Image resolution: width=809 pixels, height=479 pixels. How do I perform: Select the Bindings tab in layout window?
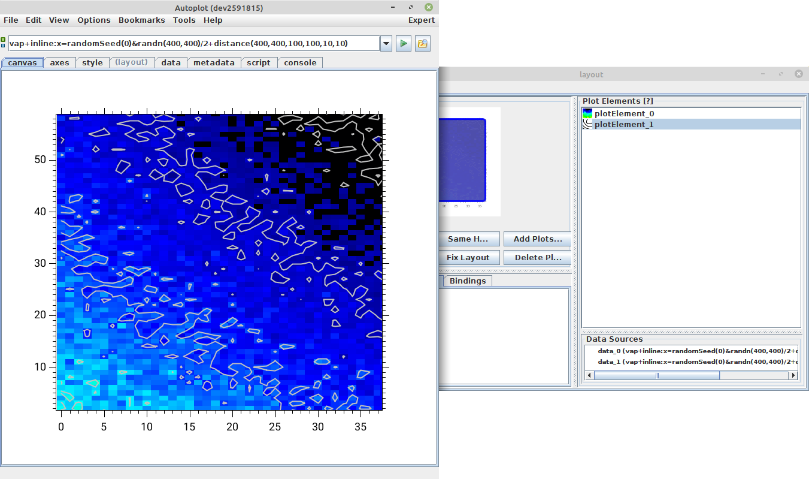pyautogui.click(x=467, y=281)
